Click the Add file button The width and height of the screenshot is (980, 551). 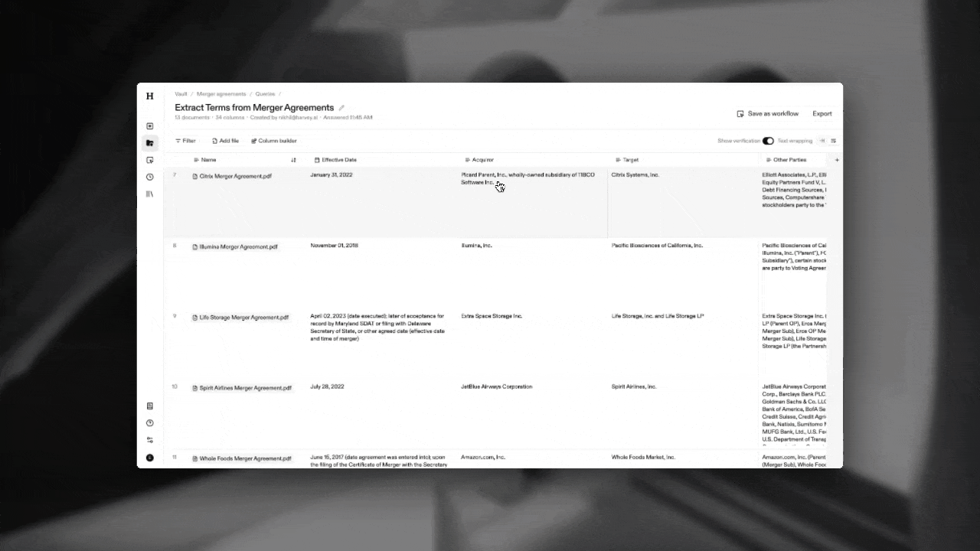point(225,141)
